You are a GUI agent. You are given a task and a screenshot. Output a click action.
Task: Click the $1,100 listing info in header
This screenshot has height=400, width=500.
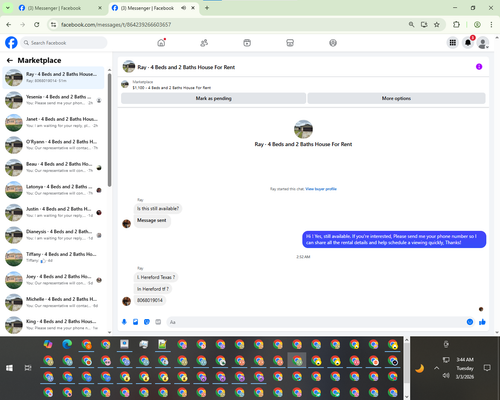pyautogui.click(x=172, y=88)
